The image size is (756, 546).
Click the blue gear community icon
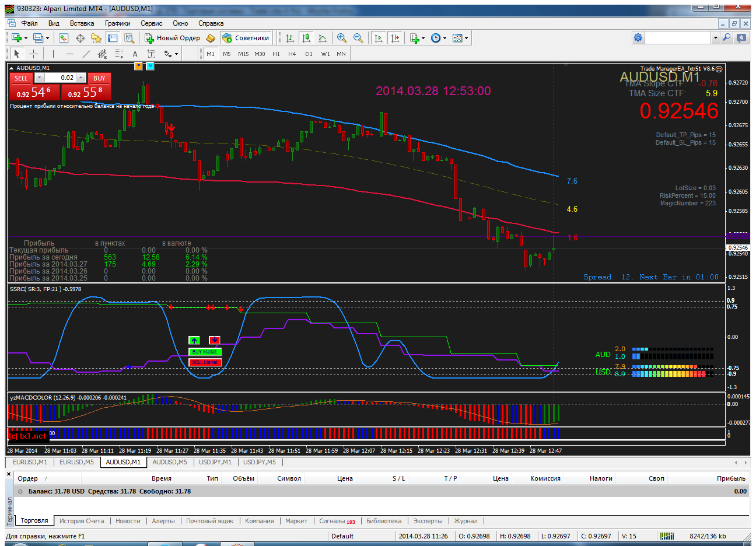[x=638, y=37]
